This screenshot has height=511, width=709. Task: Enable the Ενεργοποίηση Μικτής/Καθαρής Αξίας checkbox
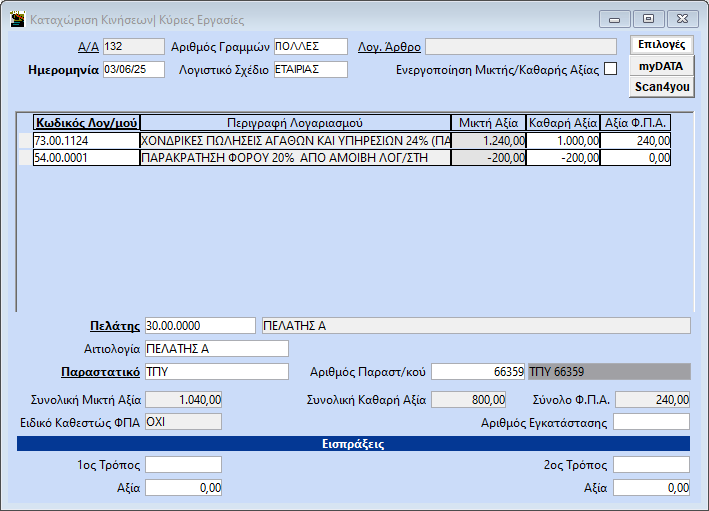(610, 69)
